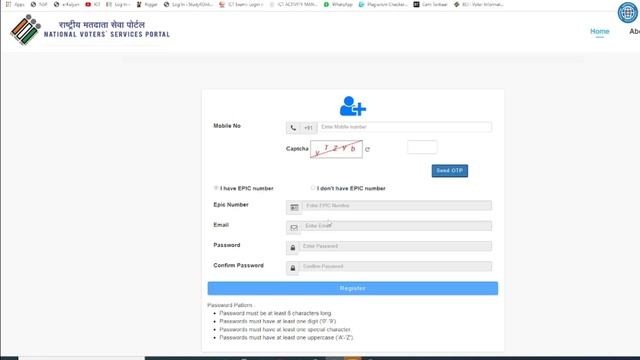Image resolution: width=640 pixels, height=360 pixels.
Task: Click the Send OTP button
Action: (x=450, y=171)
